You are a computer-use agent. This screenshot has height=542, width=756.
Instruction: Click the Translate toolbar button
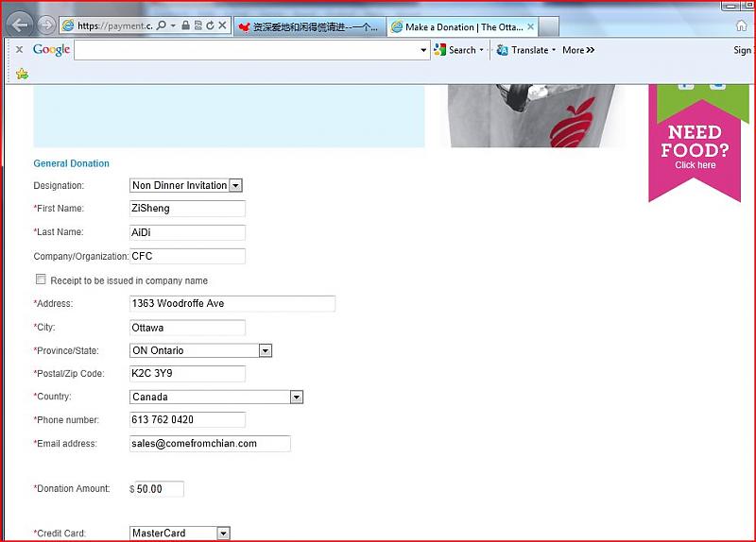[525, 50]
